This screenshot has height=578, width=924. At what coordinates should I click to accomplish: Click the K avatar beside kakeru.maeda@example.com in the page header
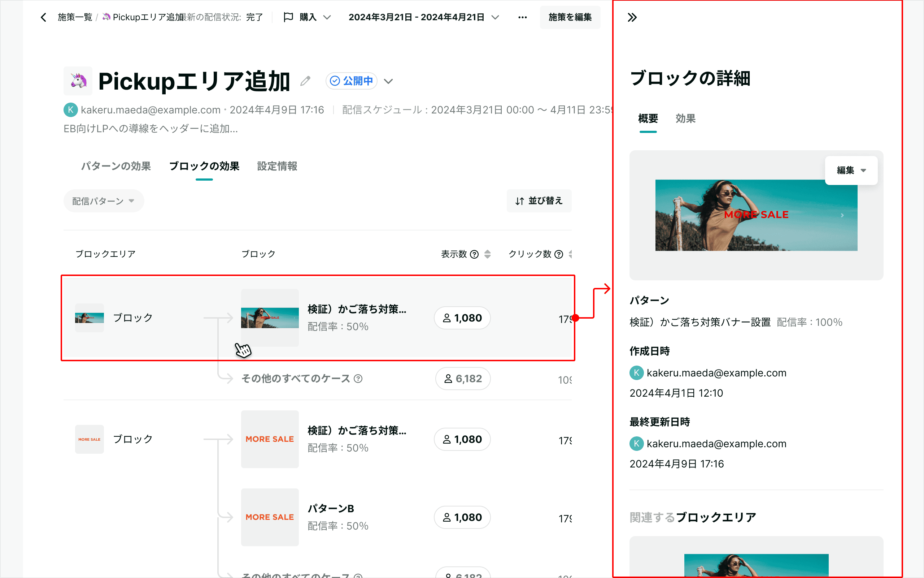(71, 110)
